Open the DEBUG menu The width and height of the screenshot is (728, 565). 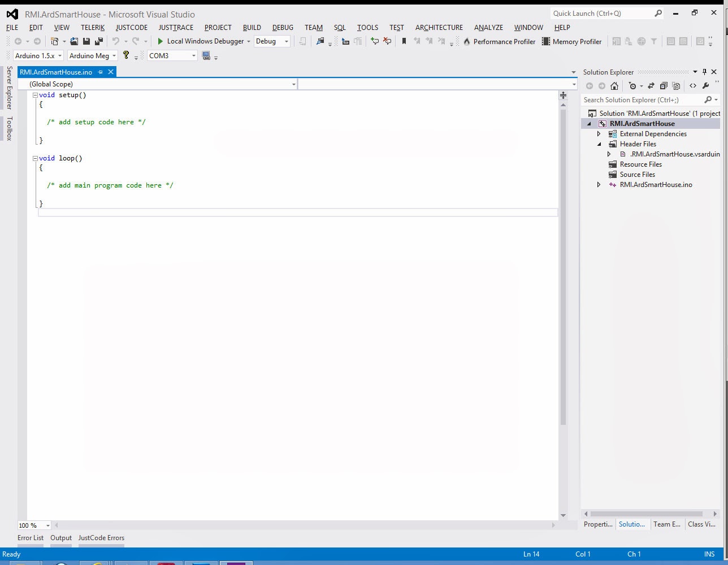pos(283,27)
